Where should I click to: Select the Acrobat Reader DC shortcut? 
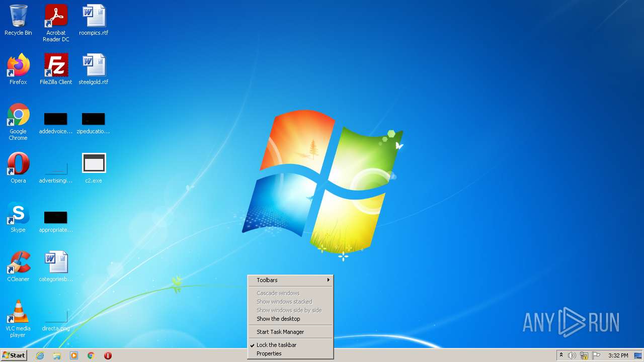coord(56,23)
